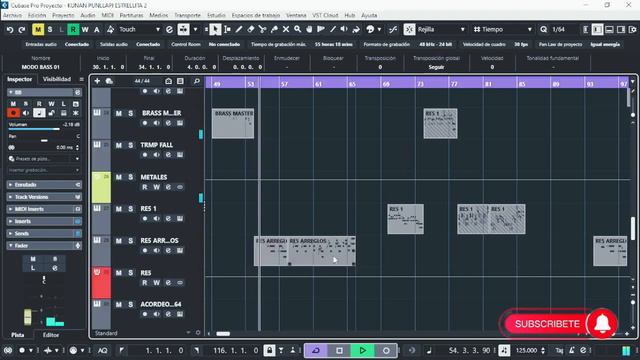Open the Rejilla snap type dropdown
This screenshot has height=360, width=640.
click(x=441, y=29)
